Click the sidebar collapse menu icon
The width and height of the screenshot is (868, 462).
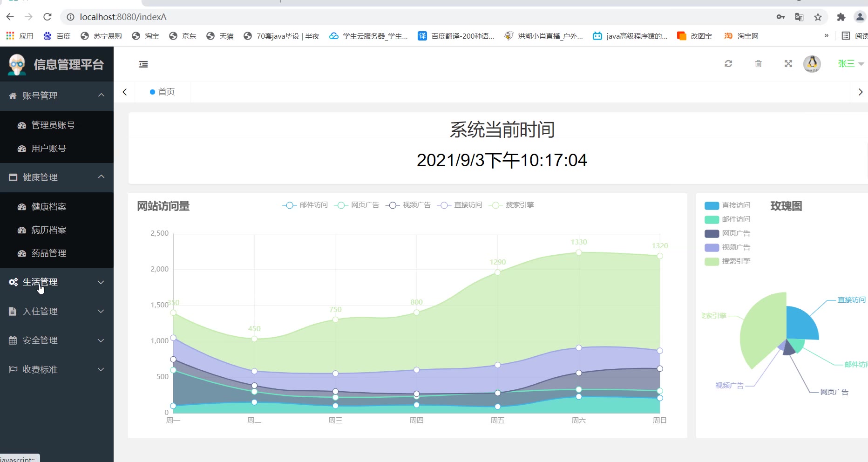(x=143, y=64)
